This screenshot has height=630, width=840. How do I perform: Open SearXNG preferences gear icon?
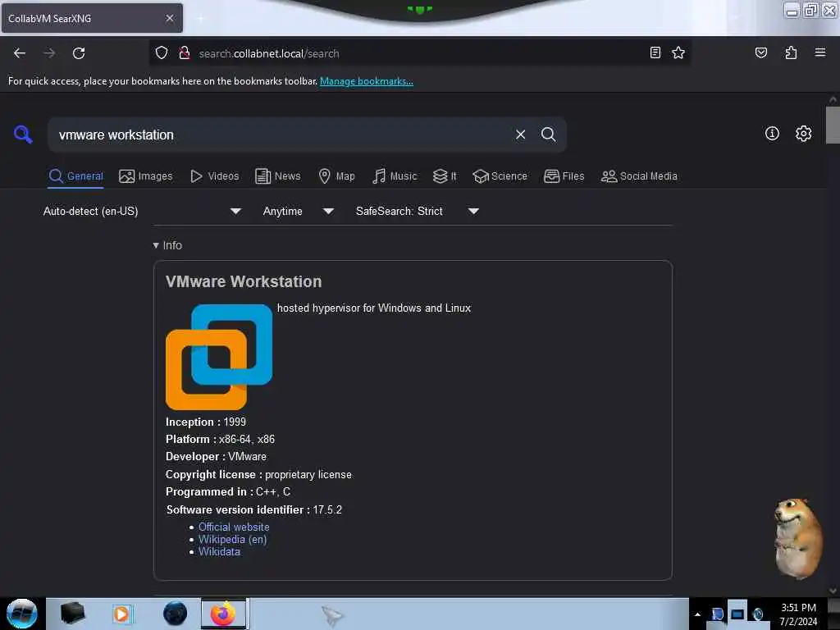(803, 134)
